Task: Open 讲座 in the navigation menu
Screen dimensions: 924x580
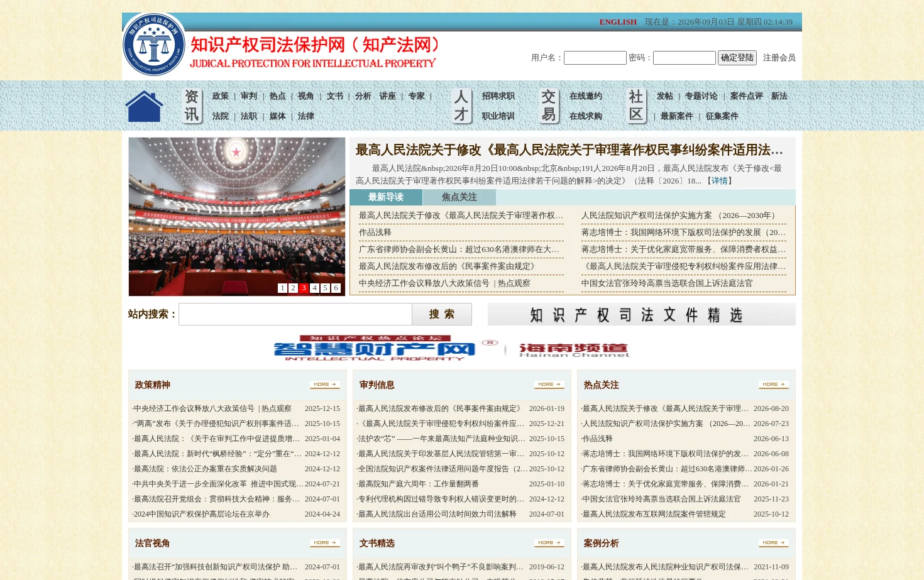Action: click(x=387, y=96)
